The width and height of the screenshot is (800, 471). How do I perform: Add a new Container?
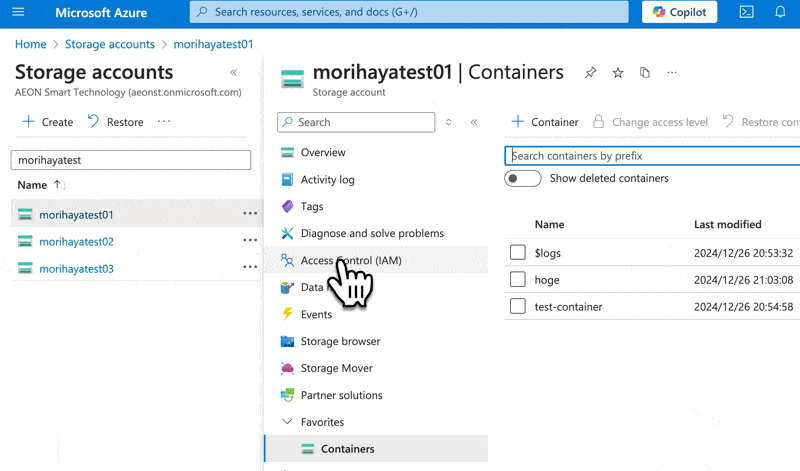(x=545, y=122)
